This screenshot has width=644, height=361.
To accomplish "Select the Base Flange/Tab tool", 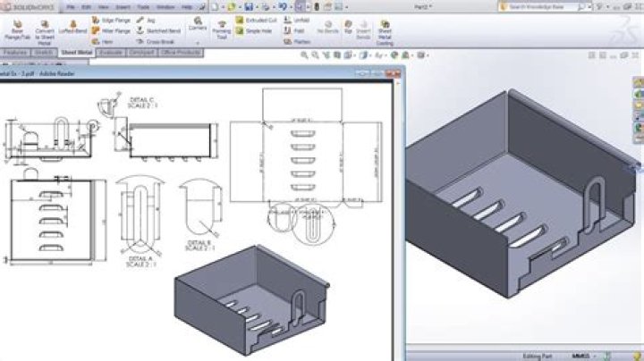I will coord(17,30).
